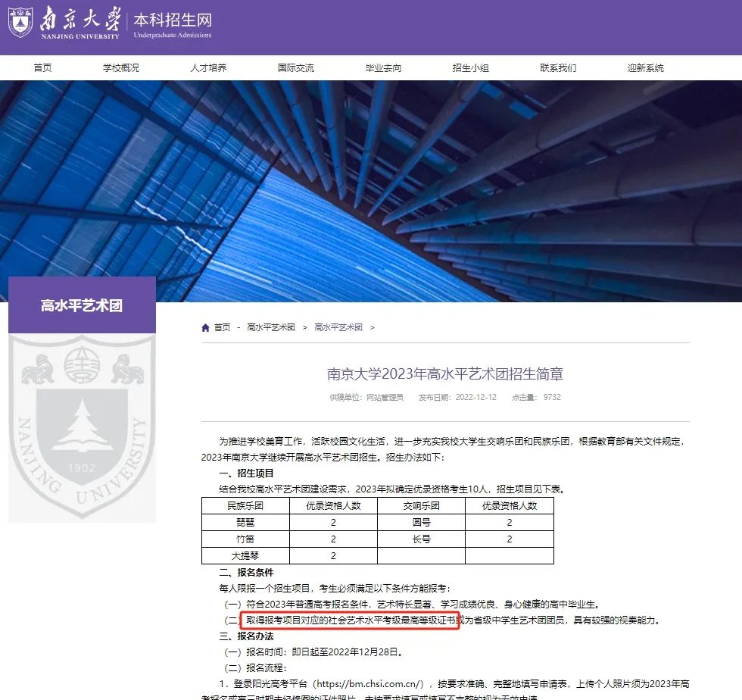The width and height of the screenshot is (742, 700).
Task: Click the small home icon in breadcrumb
Action: 205,327
